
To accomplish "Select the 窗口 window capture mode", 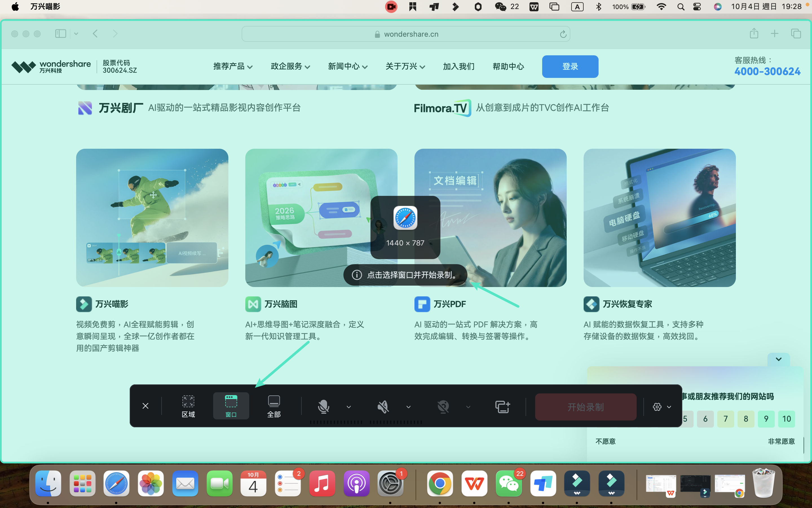I will [231, 406].
